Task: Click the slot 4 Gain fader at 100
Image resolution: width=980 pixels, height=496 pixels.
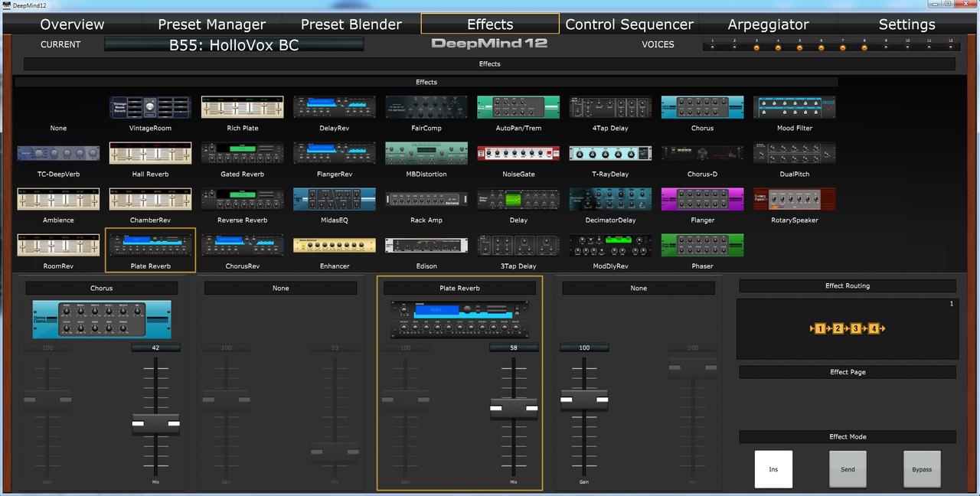Action: [x=584, y=400]
